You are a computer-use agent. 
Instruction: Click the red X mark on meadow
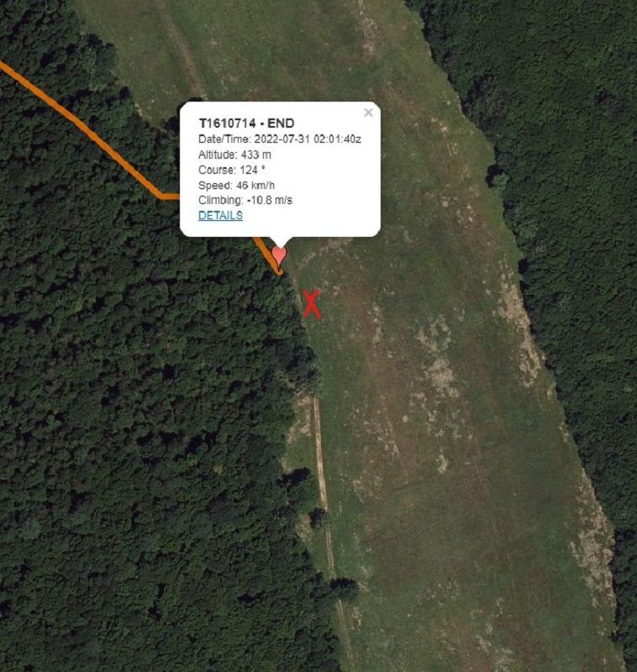tap(312, 304)
